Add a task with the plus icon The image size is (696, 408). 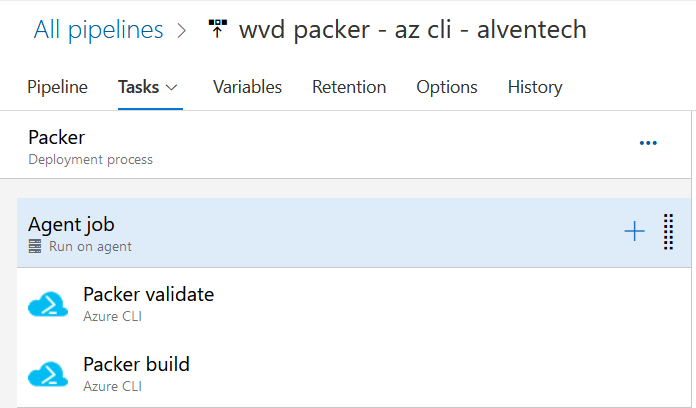coord(634,231)
